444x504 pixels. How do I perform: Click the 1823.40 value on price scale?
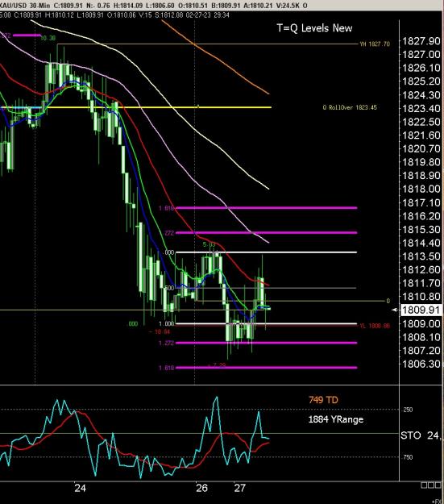pyautogui.click(x=421, y=108)
